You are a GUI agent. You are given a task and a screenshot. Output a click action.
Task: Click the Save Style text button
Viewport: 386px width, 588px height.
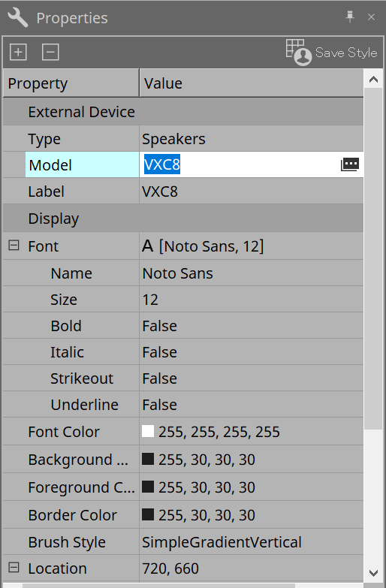(346, 53)
